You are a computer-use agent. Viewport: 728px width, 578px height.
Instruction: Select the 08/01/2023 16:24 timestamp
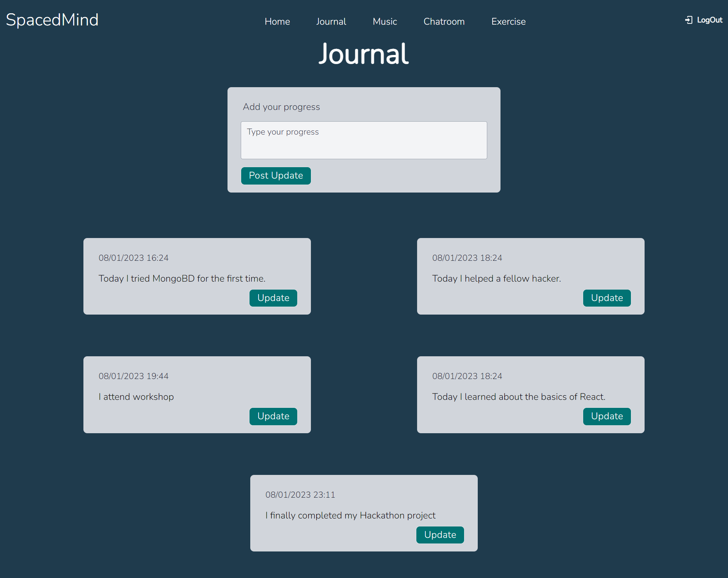(x=133, y=258)
